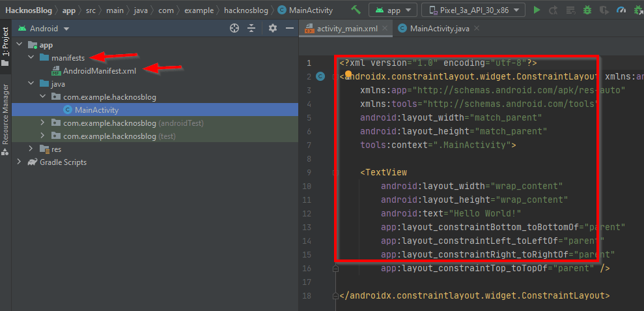Click fold end marker on line 16
Screen dimensions: 644x311
(x=335, y=268)
